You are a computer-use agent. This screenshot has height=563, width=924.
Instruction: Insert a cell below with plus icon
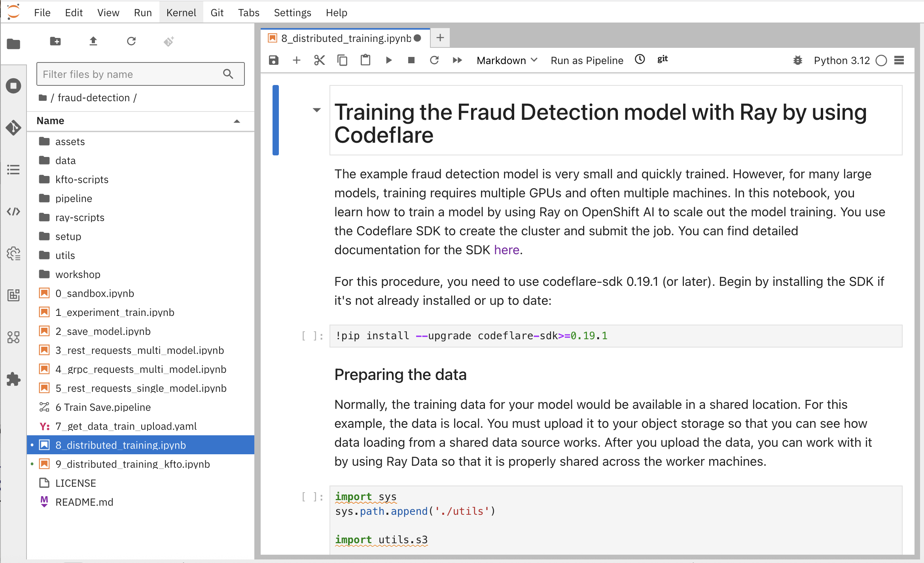pyautogui.click(x=297, y=60)
